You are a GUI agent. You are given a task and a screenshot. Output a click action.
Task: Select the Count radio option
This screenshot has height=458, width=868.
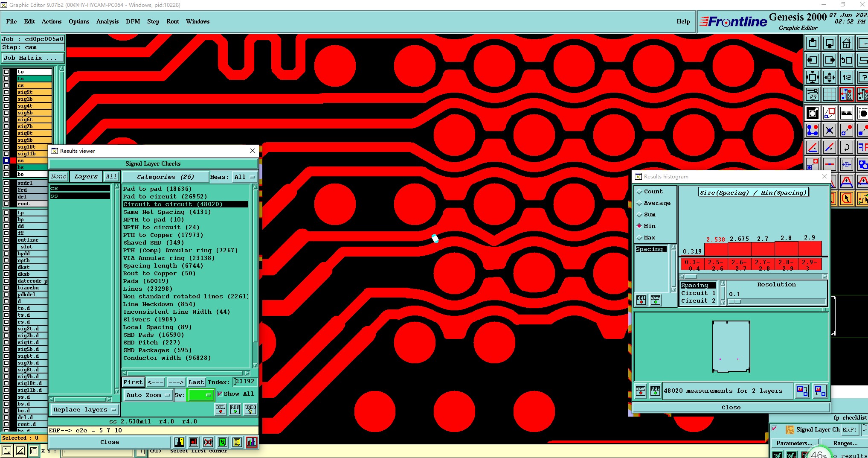pos(639,192)
